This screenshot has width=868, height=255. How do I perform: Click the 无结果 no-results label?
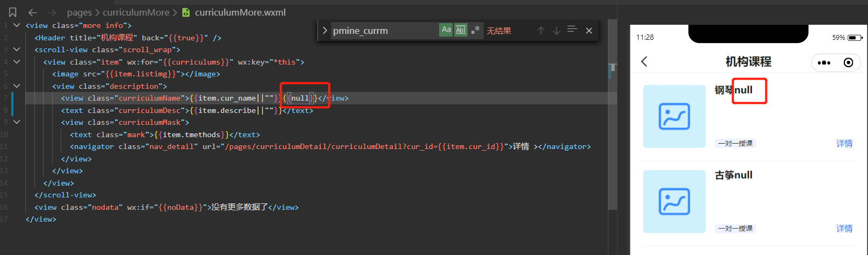[x=499, y=31]
